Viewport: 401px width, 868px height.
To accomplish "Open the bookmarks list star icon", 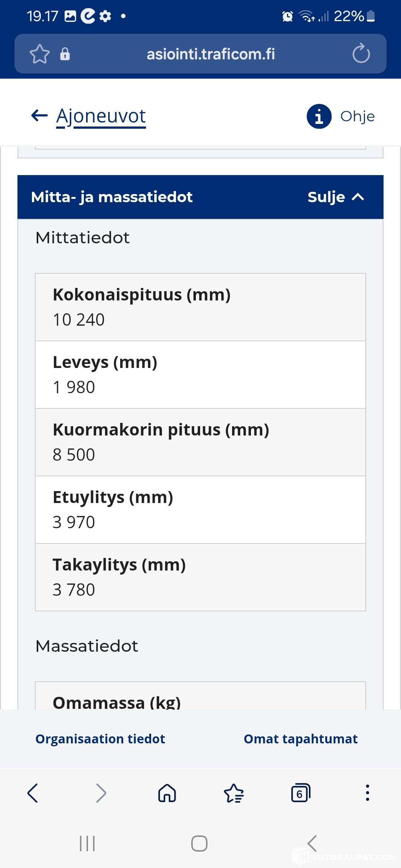I will [234, 793].
